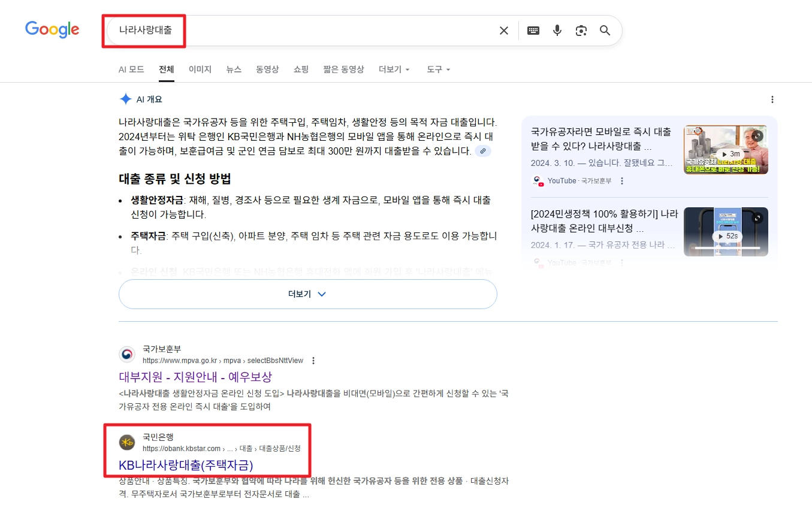Play the first YouTube video thumbnail

[x=725, y=149]
